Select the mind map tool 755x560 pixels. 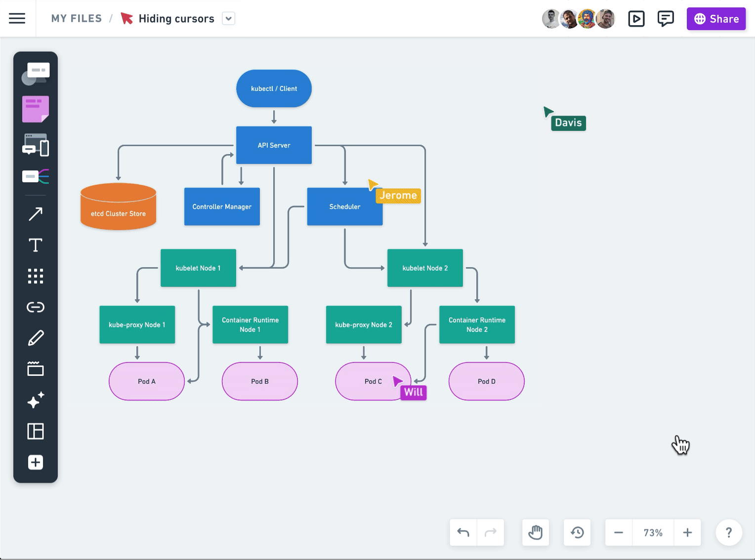tap(36, 176)
